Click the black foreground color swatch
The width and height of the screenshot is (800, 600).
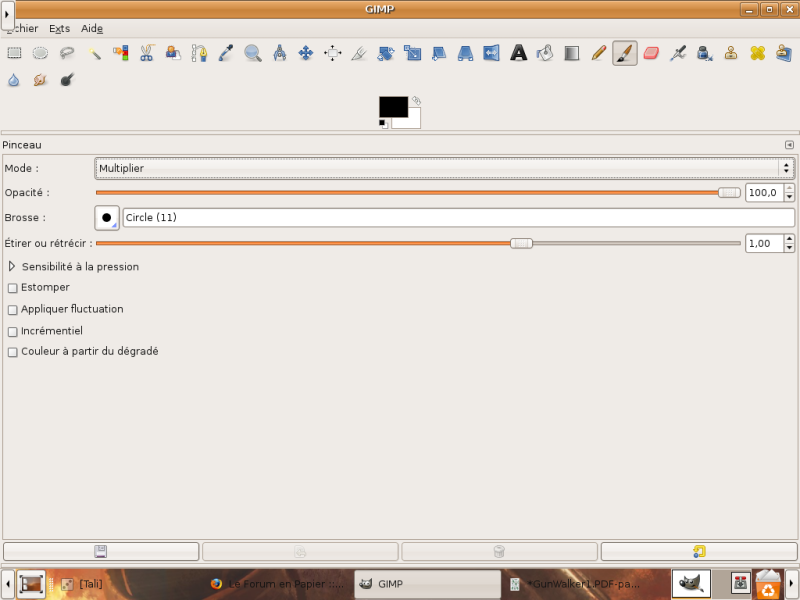[393, 107]
